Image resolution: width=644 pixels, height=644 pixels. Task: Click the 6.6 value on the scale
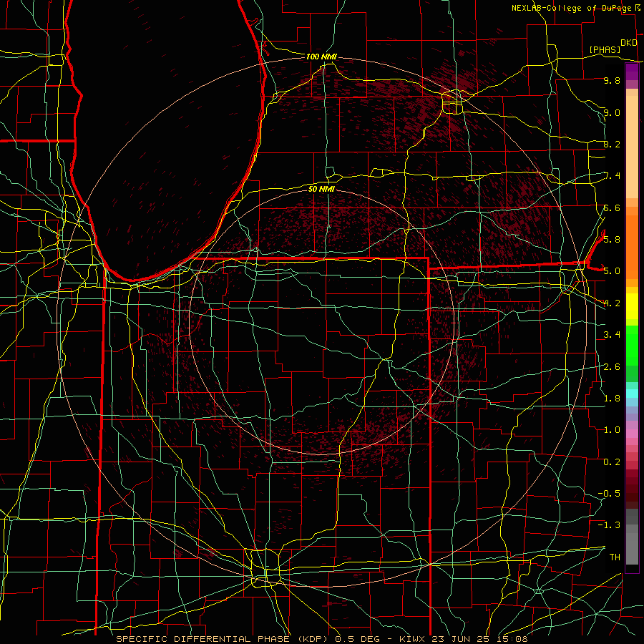(x=612, y=208)
